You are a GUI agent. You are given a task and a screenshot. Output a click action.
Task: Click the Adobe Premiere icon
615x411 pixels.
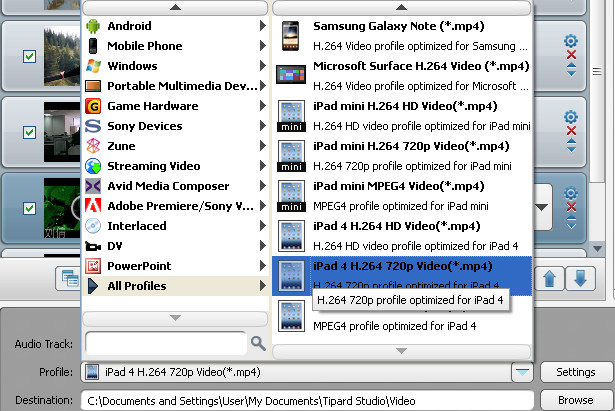(x=93, y=206)
